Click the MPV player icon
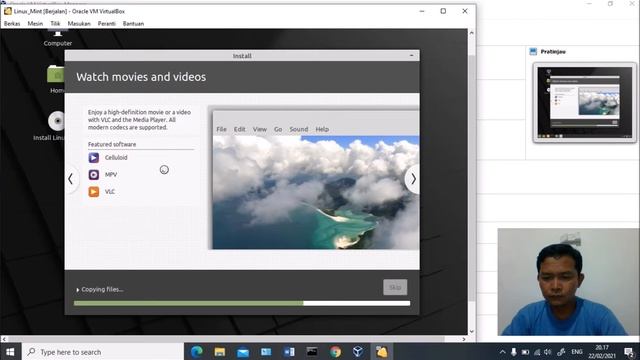Viewport: 640px width, 360px height. 93,175
